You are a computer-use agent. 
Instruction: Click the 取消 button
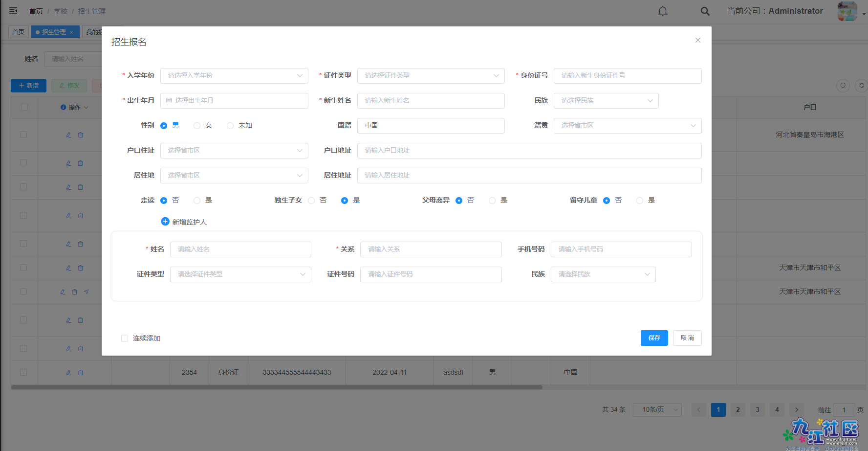tap(687, 338)
